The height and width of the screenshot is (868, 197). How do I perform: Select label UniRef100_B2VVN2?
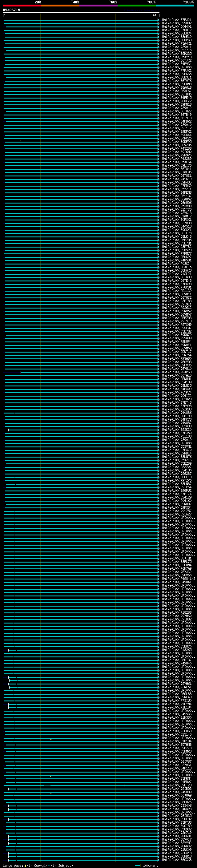[176, 843]
